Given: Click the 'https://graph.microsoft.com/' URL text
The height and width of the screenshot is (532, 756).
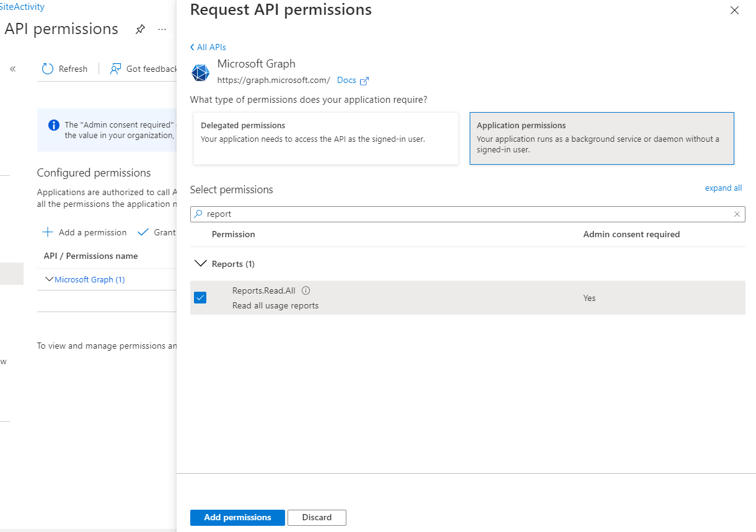Looking at the screenshot, I should 274,81.
